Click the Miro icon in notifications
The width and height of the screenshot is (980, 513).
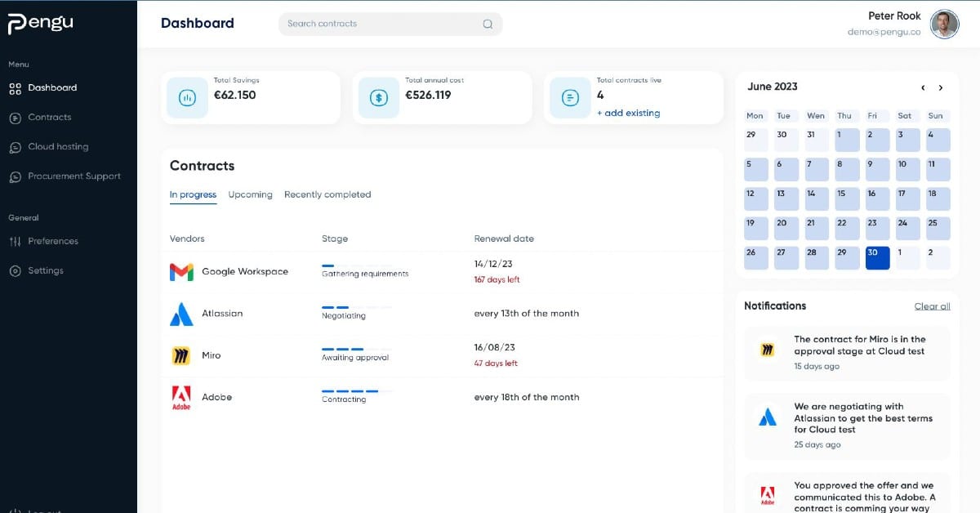(768, 350)
